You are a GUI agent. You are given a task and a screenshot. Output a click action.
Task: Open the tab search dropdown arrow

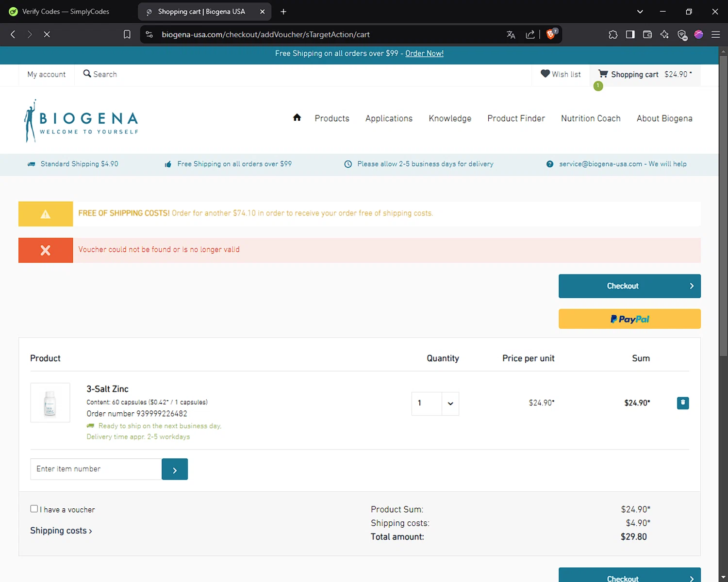[640, 12]
